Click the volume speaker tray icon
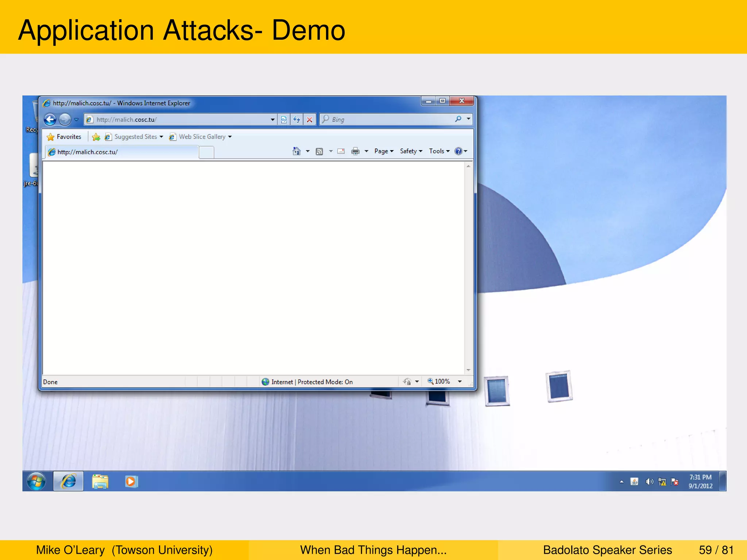The height and width of the screenshot is (560, 747). pyautogui.click(x=649, y=482)
